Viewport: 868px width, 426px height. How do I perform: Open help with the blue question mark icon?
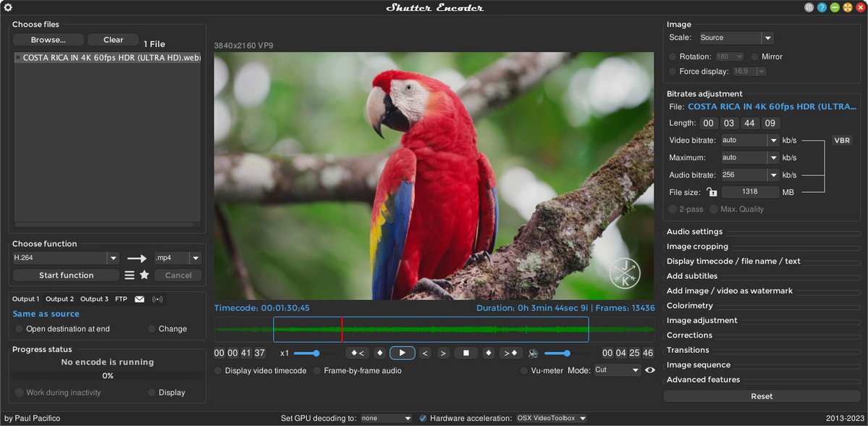(x=822, y=8)
